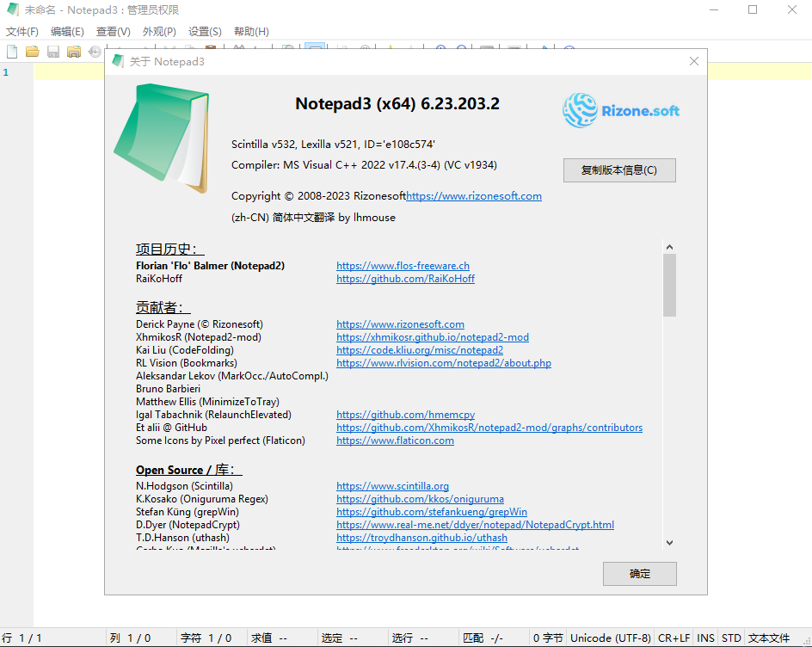Close the About Notepad3 dialog with X

[x=694, y=61]
